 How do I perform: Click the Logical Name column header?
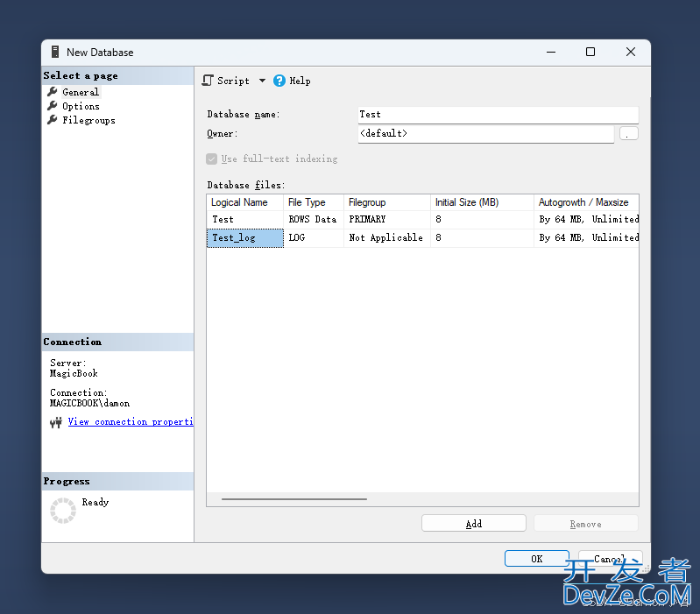tap(244, 202)
